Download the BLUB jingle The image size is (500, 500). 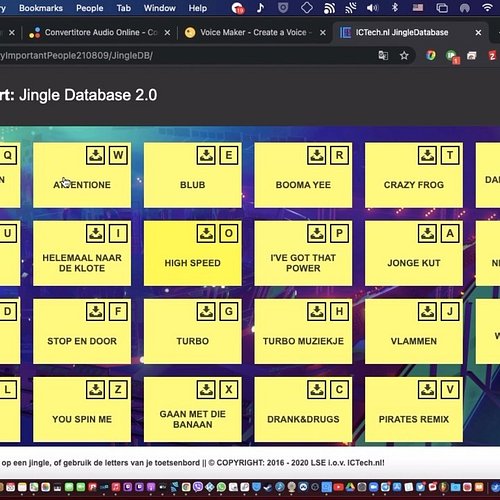[x=206, y=155]
